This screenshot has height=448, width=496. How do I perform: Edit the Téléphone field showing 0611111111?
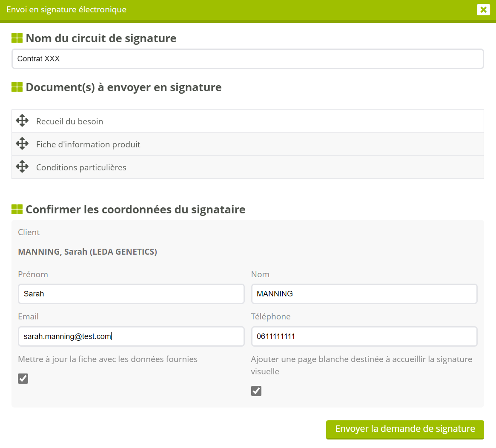point(364,336)
